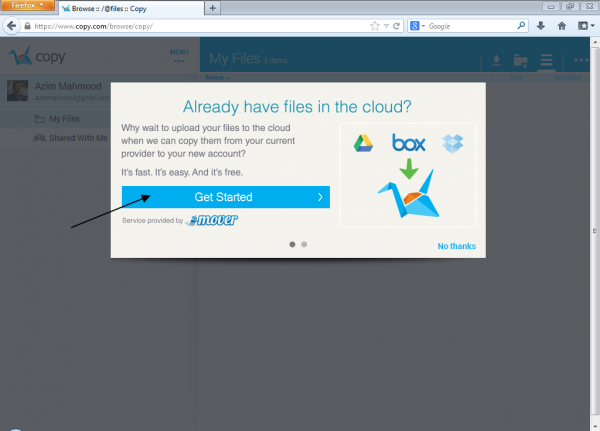Screen dimensions: 600x431
Task: Sort files by Name column
Action: [x=217, y=77]
